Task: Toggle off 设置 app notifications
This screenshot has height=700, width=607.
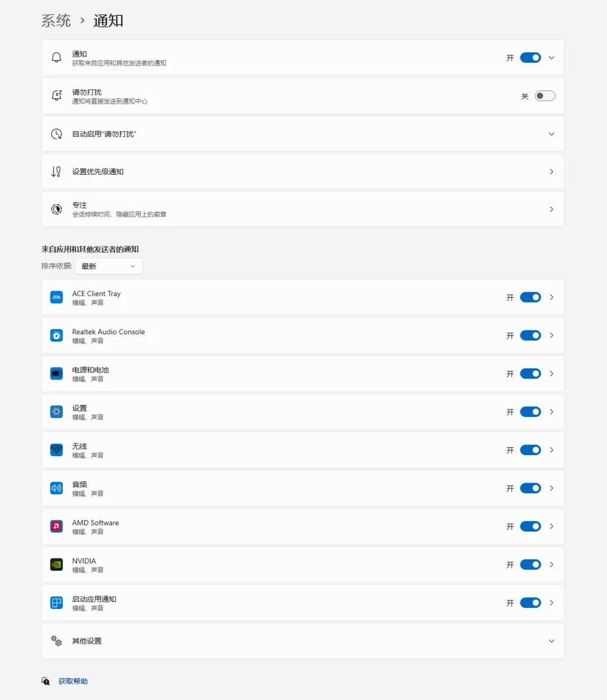Action: pyautogui.click(x=530, y=412)
